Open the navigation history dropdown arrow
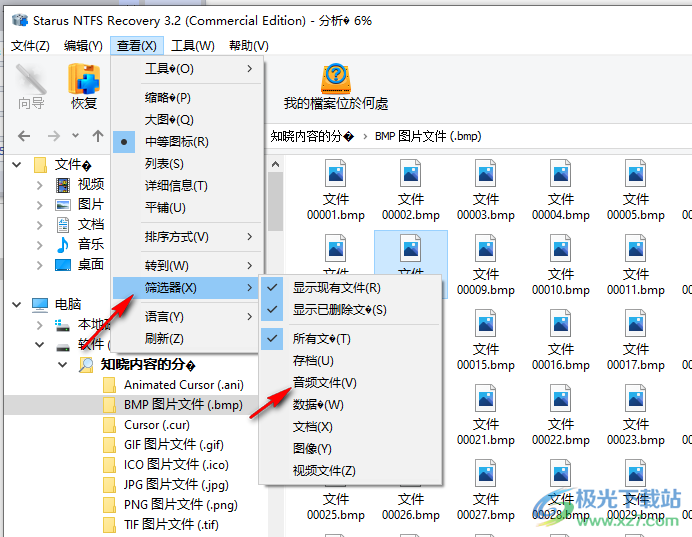The width and height of the screenshot is (692, 537). pyautogui.click(x=75, y=135)
